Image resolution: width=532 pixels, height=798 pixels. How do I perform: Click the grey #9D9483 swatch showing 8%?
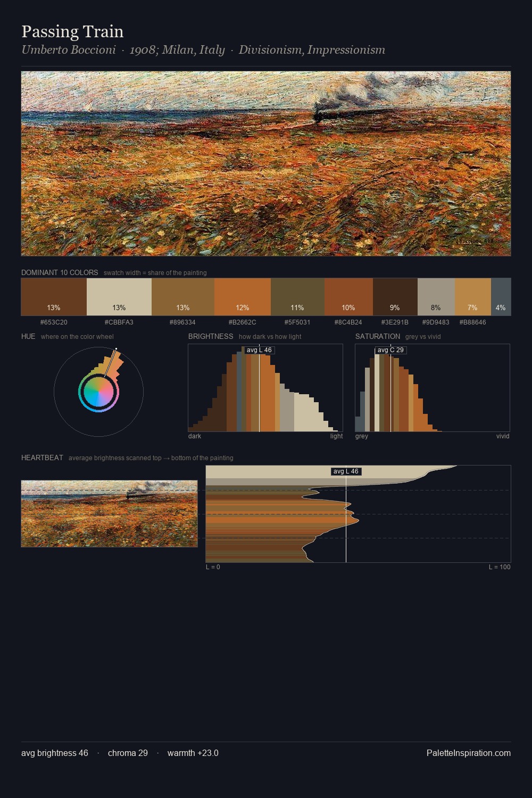436,297
